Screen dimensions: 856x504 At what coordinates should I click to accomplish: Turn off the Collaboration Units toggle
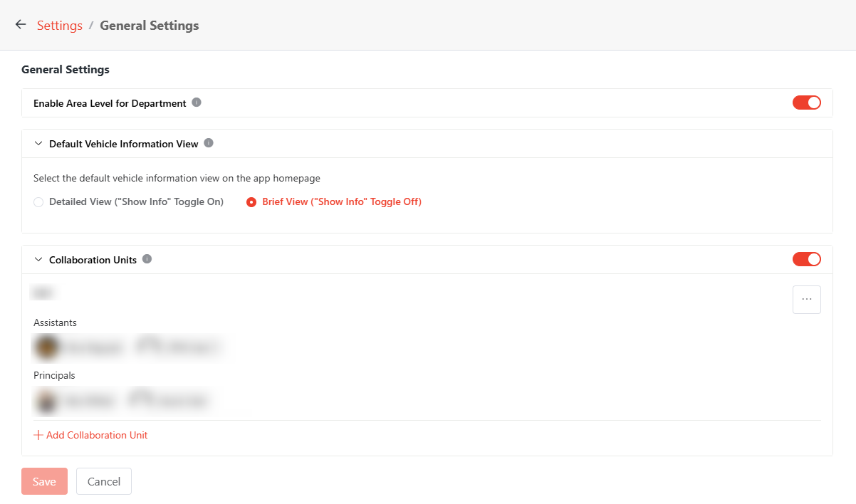click(x=806, y=259)
